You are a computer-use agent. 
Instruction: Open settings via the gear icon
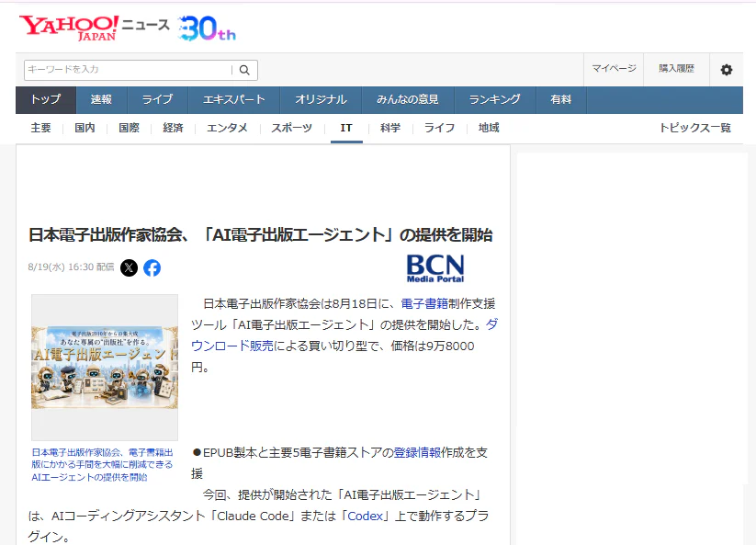726,70
